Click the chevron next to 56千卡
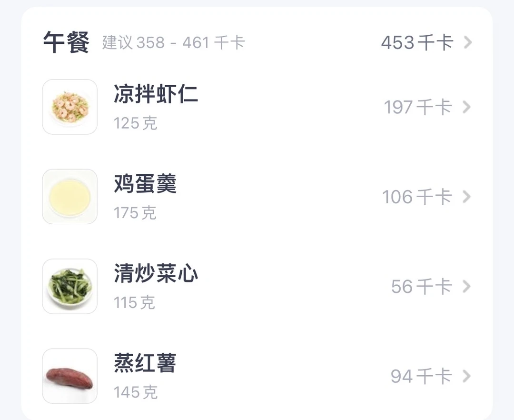 [466, 286]
